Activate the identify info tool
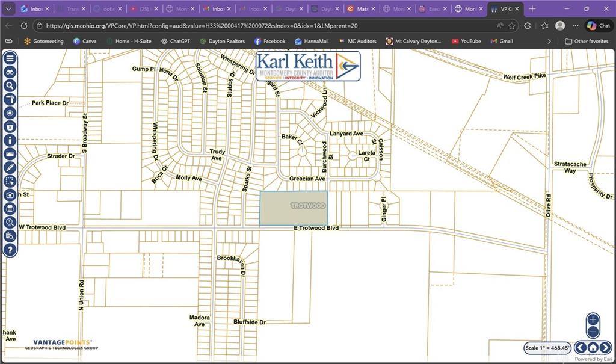Screen dimensions: 616x364 (x=10, y=140)
